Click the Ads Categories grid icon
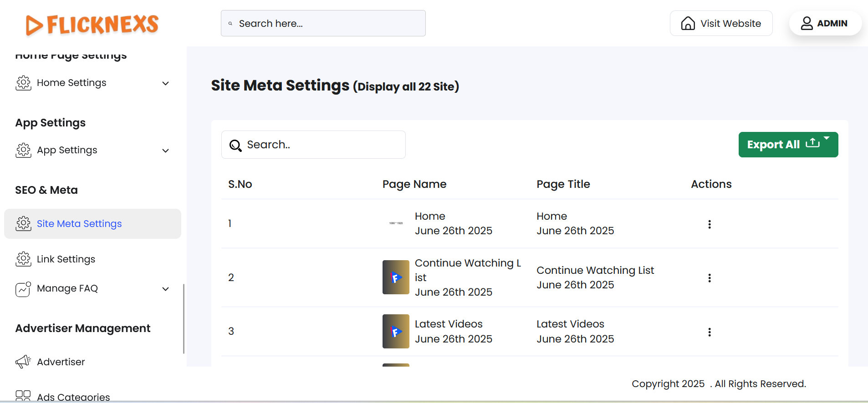Screen dimensions: 868x403 pyautogui.click(x=23, y=396)
